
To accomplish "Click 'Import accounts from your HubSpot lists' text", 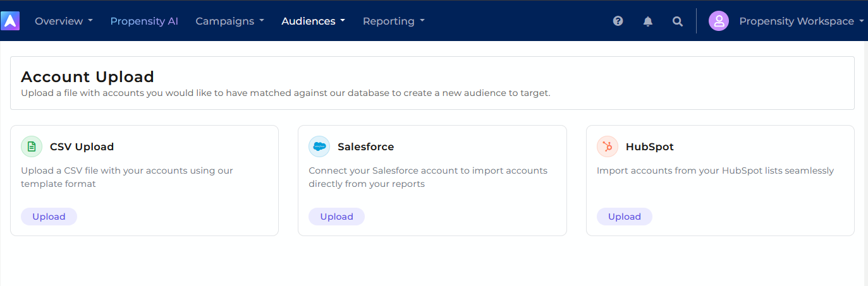I will click(x=716, y=170).
